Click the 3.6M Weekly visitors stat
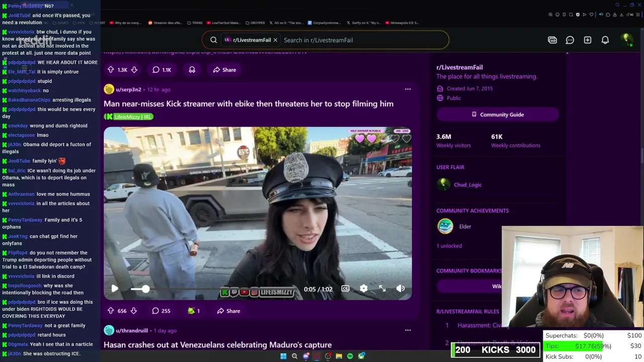 point(453,141)
